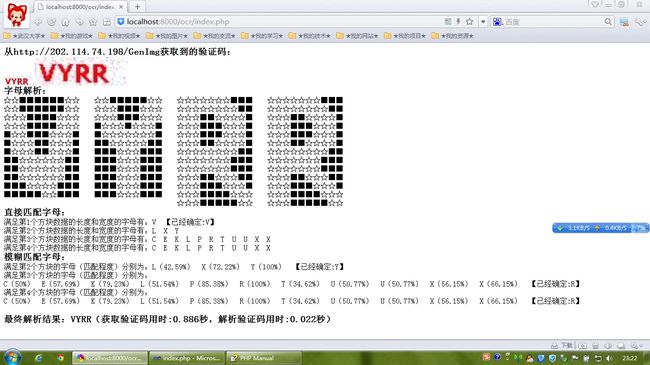650x365 pixels.
Task: Click the taskbar clock showing 23:22
Action: click(629, 358)
